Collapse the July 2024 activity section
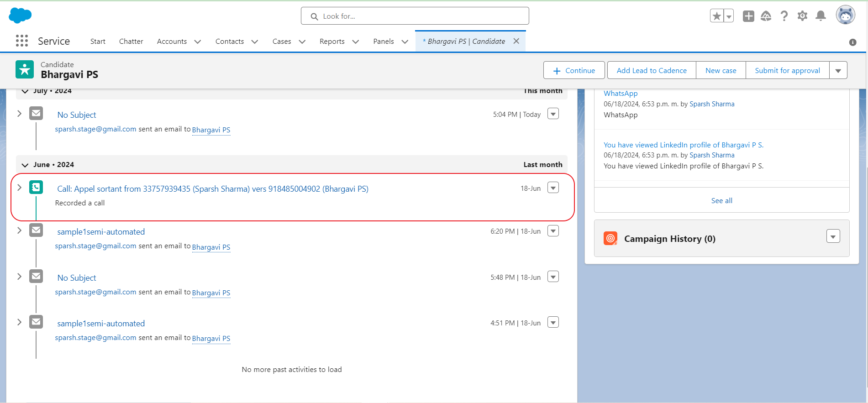 tap(25, 91)
